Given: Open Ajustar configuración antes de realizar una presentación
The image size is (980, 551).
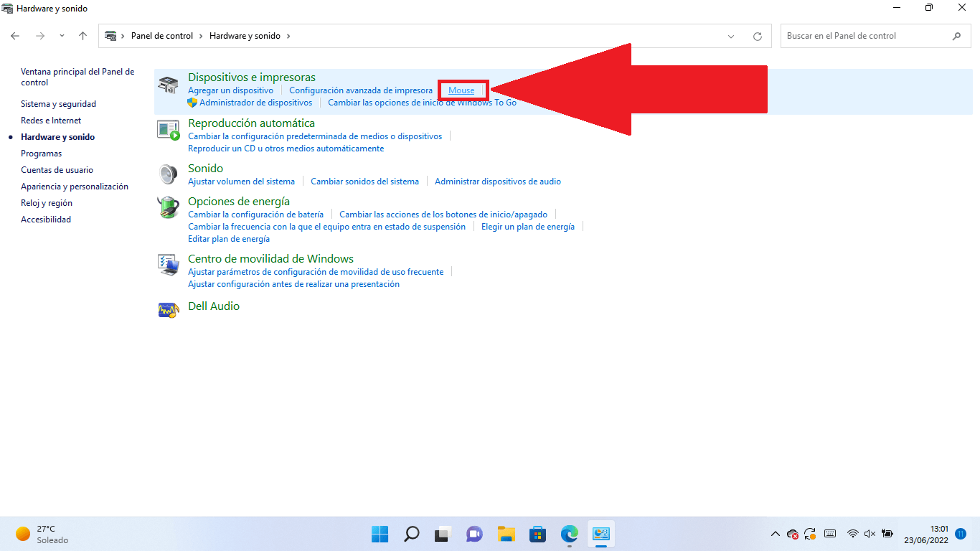Looking at the screenshot, I should pyautogui.click(x=293, y=284).
